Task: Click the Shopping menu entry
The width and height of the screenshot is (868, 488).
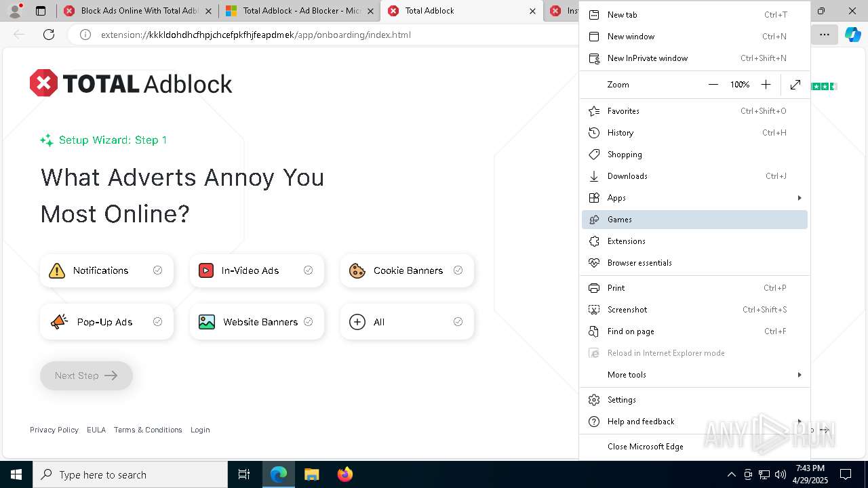Action: (x=694, y=155)
